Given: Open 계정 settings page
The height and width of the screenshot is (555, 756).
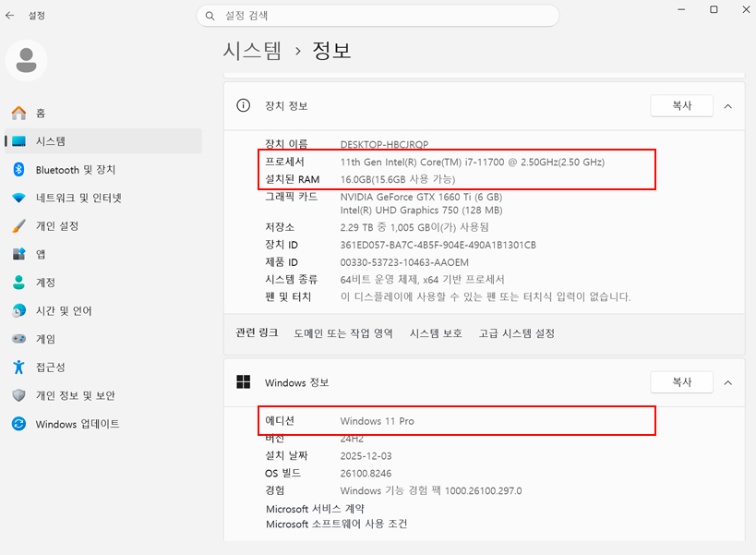Looking at the screenshot, I should click(x=102, y=282).
